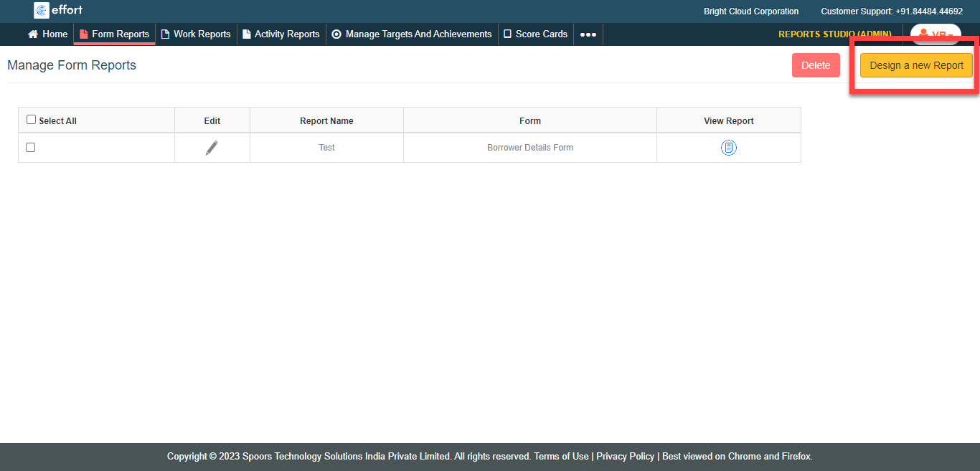
Task: View the Test report via document icon
Action: click(x=728, y=148)
